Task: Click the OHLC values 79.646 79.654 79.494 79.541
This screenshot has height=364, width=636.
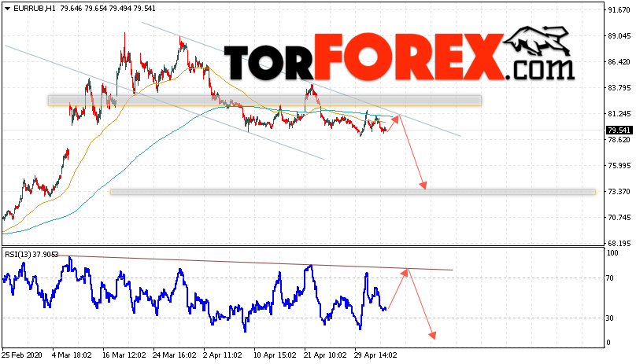Action: [x=108, y=9]
